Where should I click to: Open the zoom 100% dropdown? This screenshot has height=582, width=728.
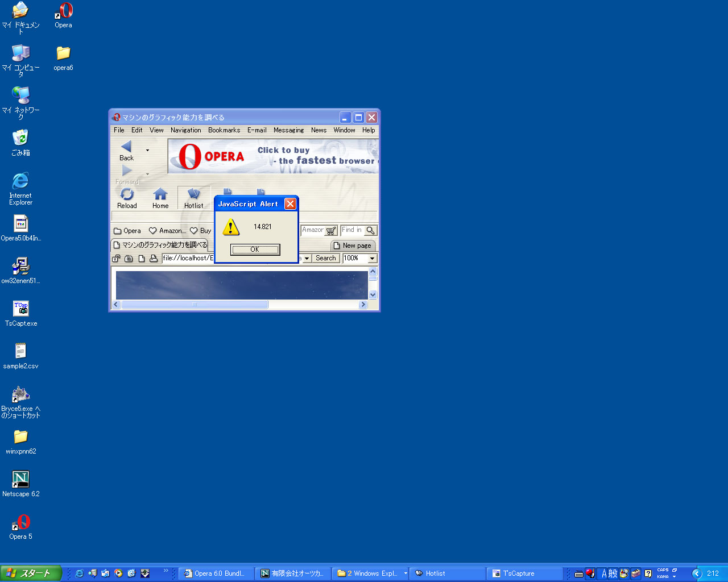pyautogui.click(x=373, y=259)
